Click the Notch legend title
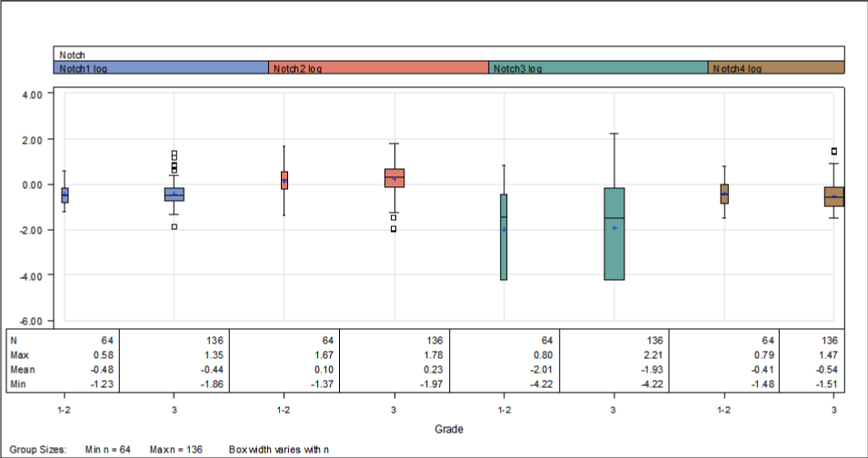Viewport: 868px width, 458px height. click(73, 55)
